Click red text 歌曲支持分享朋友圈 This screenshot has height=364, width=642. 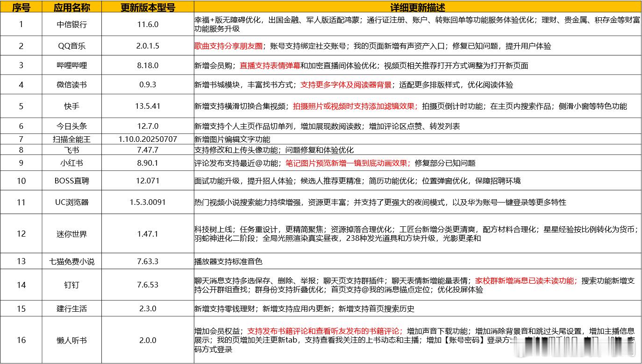tap(229, 46)
